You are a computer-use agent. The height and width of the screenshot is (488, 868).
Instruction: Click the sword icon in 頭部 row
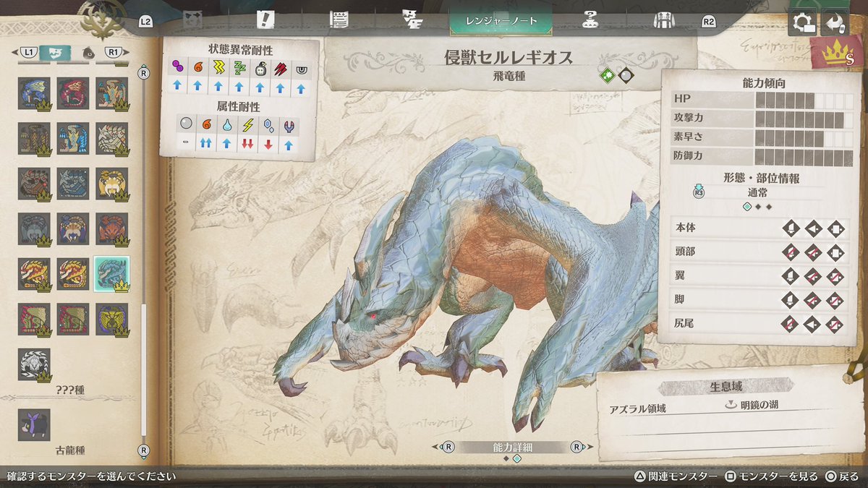(791, 252)
